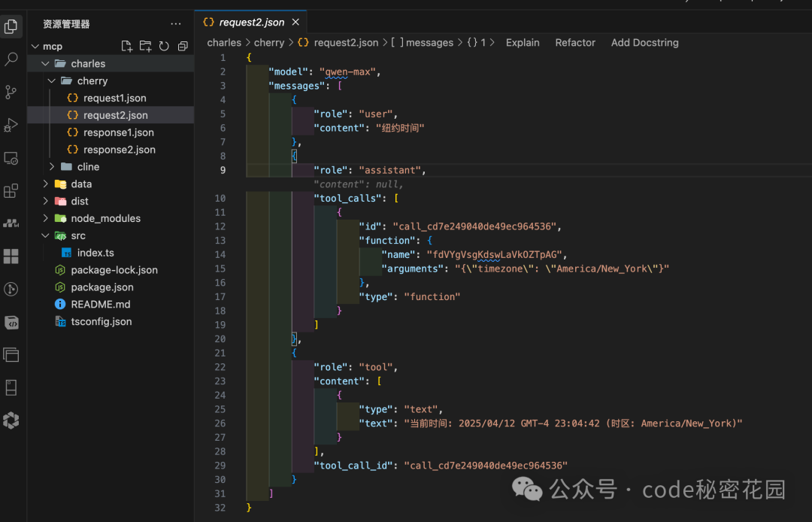
Task: Open the circular git graph activity icon
Action: click(x=11, y=289)
